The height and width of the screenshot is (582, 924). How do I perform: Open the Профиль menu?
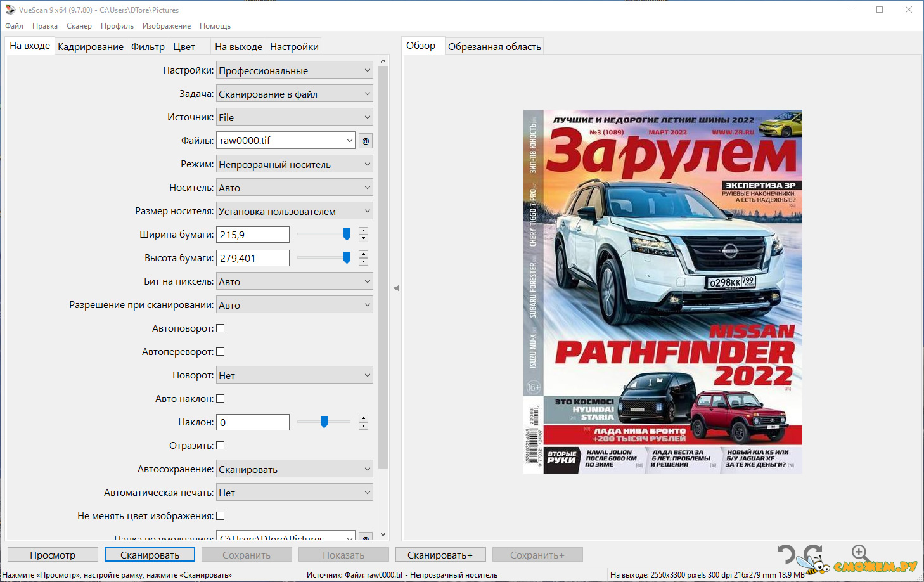point(117,26)
